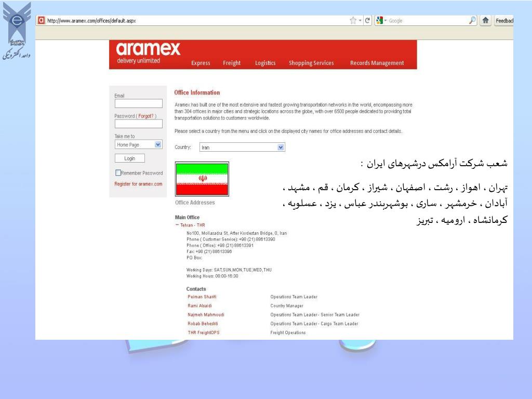Click the Main Office label

187,217
